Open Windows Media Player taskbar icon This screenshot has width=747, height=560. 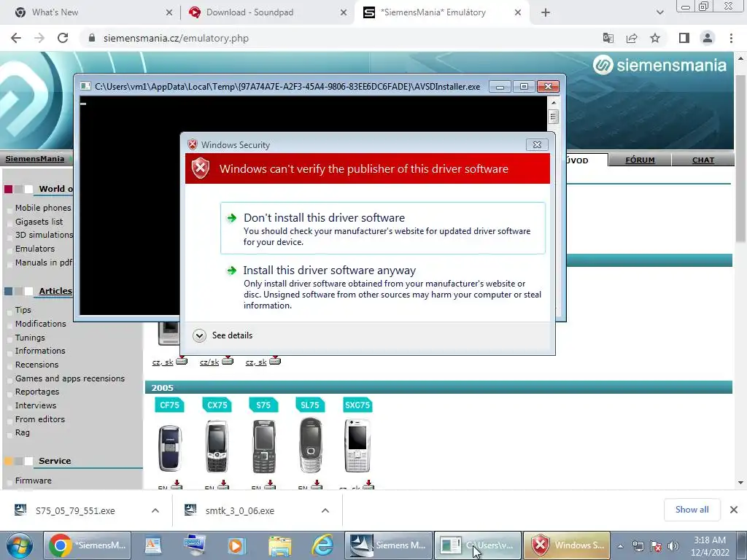pos(236,545)
